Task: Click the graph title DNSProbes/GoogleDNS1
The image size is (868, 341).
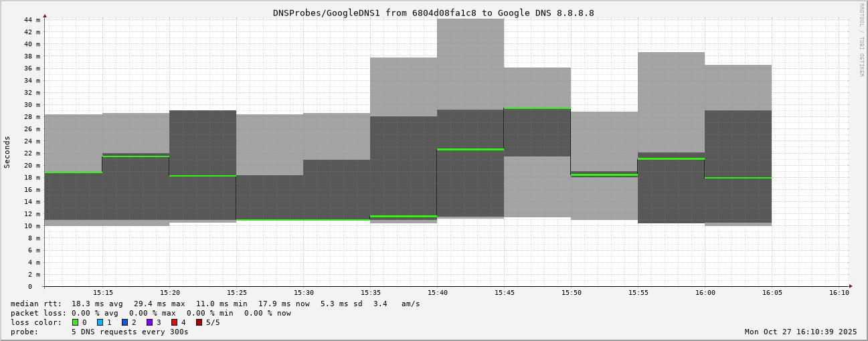Action: click(x=433, y=13)
